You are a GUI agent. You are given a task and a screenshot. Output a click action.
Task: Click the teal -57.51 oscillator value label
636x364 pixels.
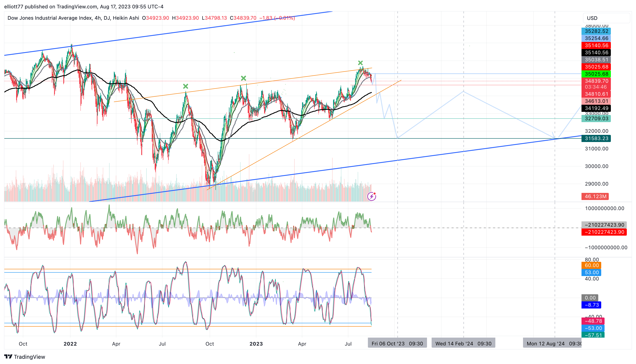[593, 335]
